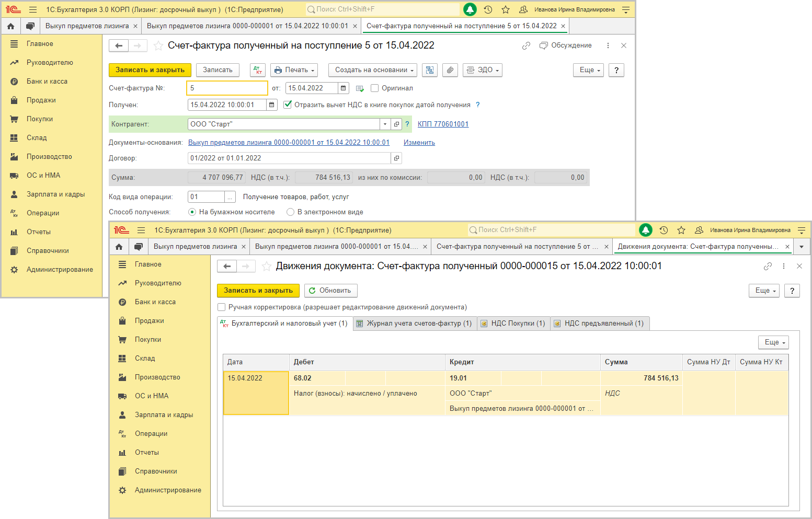This screenshot has height=519, width=812.
Task: Open the Договор 01/2022 card icon
Action: click(396, 158)
